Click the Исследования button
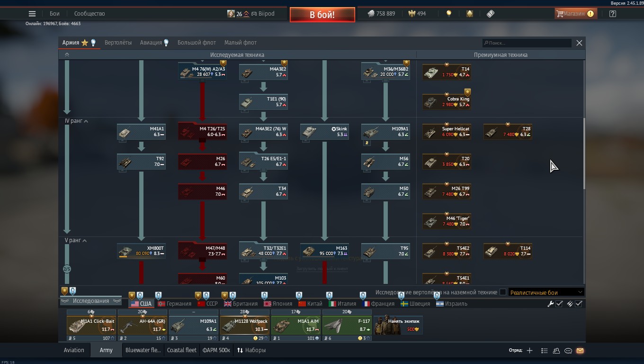 click(x=91, y=301)
